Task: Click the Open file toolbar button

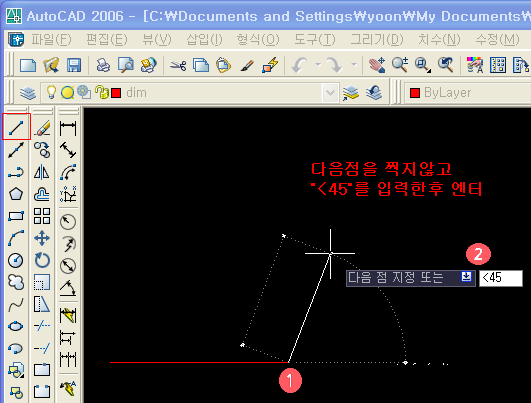Action: [51, 65]
